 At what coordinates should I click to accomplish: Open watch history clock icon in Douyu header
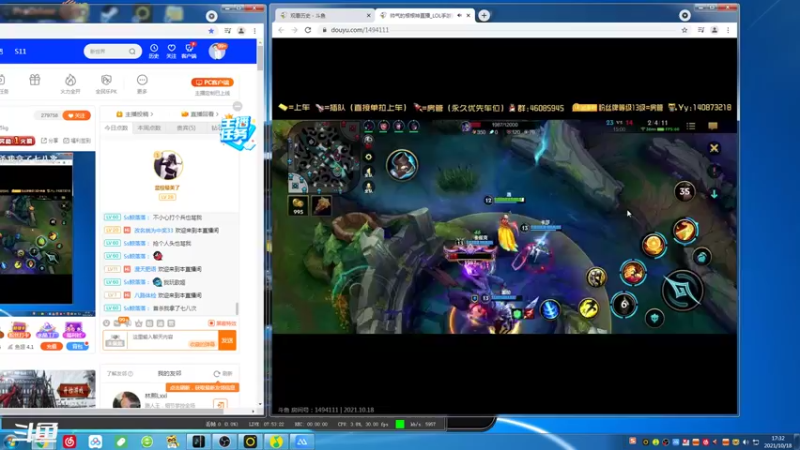point(154,51)
